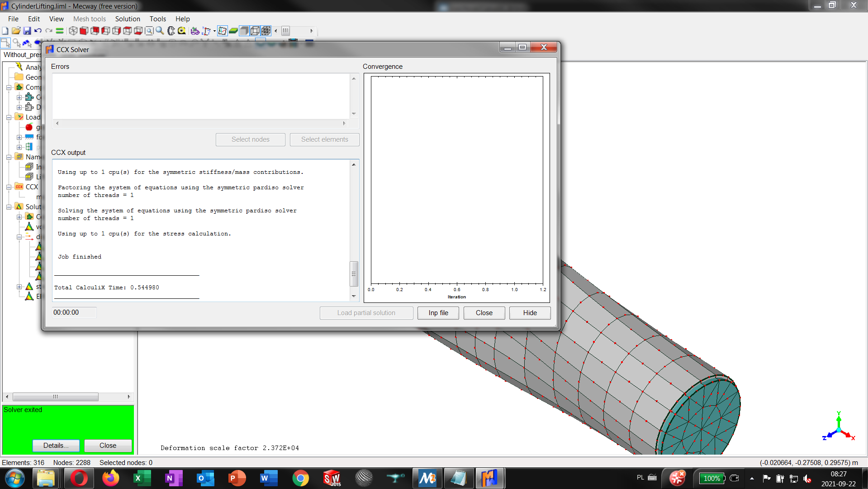Expand the stress results node
The height and width of the screenshot is (489, 868).
19,286
